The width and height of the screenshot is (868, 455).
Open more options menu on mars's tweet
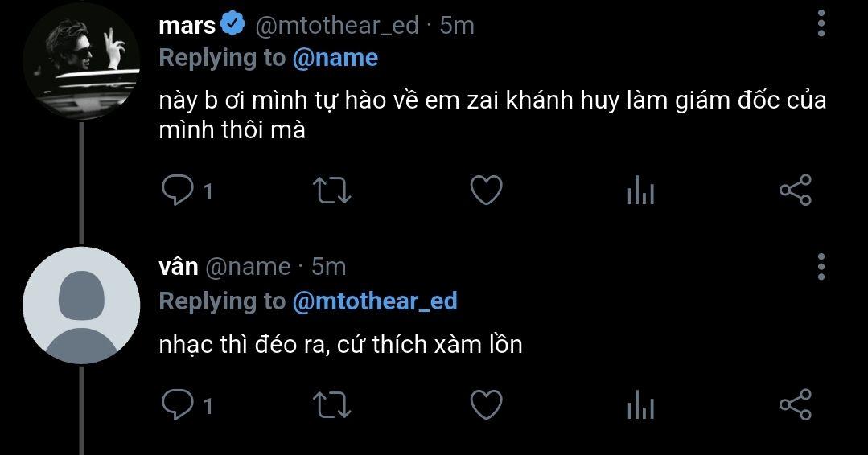click(x=821, y=23)
